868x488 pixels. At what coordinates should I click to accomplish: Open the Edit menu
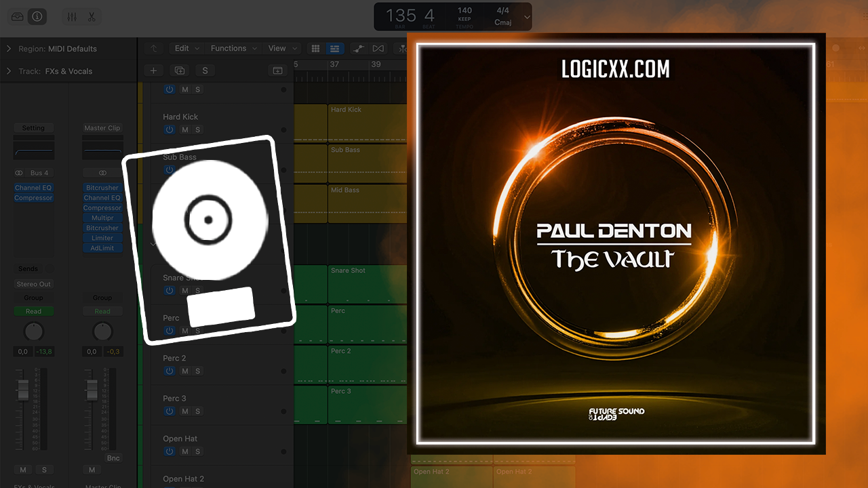tap(186, 49)
